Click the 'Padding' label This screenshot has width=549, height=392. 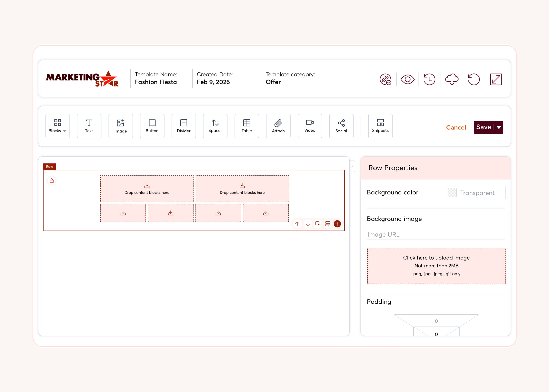click(x=379, y=302)
